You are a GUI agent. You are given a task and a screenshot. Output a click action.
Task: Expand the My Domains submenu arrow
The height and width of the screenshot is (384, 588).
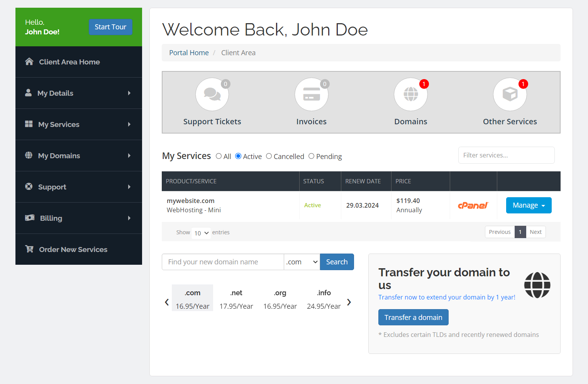[x=129, y=156]
